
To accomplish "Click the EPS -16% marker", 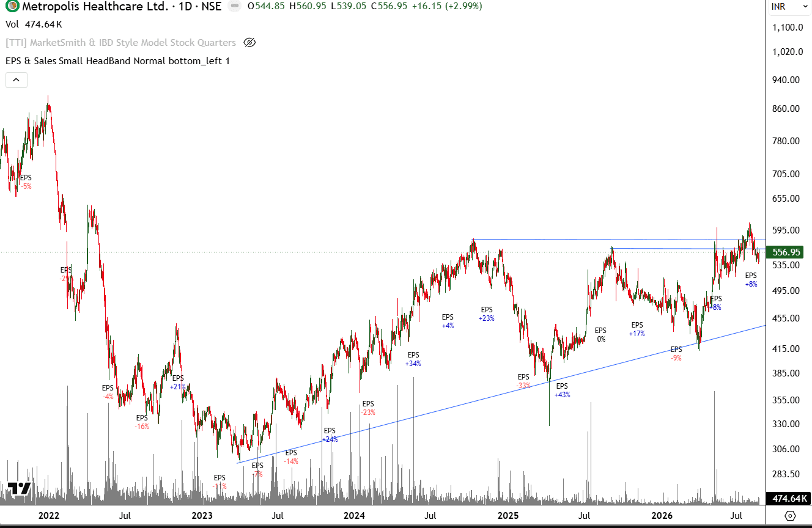I will point(142,422).
